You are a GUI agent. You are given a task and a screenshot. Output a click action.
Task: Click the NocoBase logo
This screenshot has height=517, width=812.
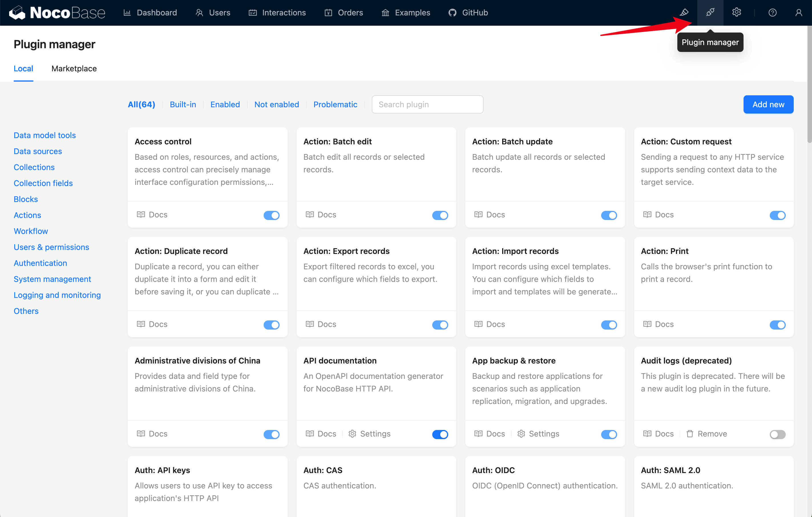(x=57, y=13)
